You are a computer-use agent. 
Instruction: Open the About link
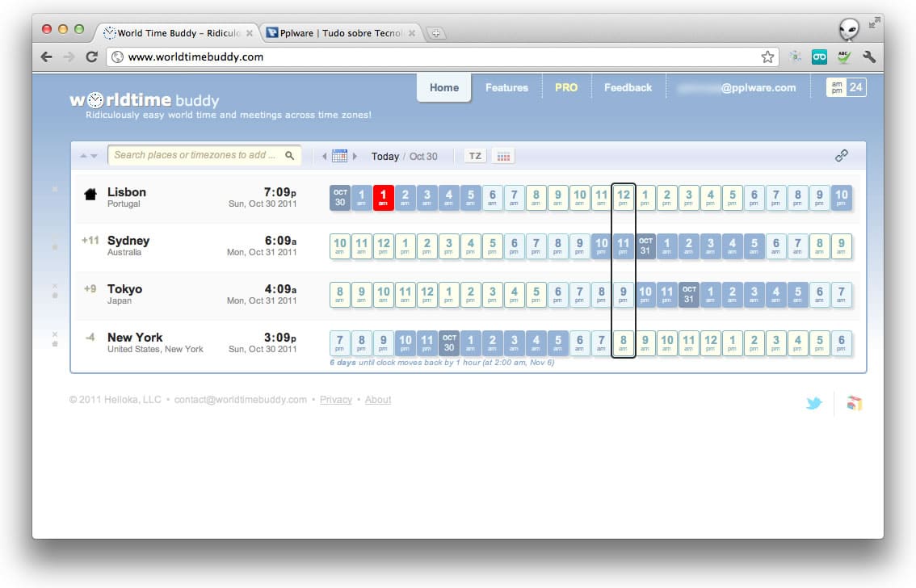pyautogui.click(x=378, y=400)
